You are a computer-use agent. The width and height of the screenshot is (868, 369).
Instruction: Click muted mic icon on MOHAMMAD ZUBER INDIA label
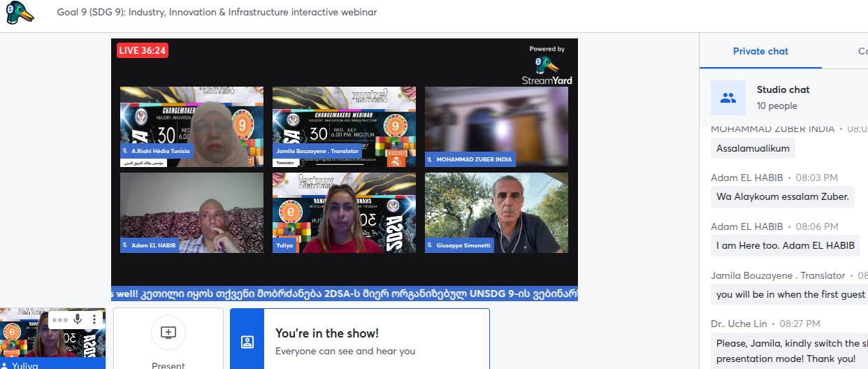431,159
